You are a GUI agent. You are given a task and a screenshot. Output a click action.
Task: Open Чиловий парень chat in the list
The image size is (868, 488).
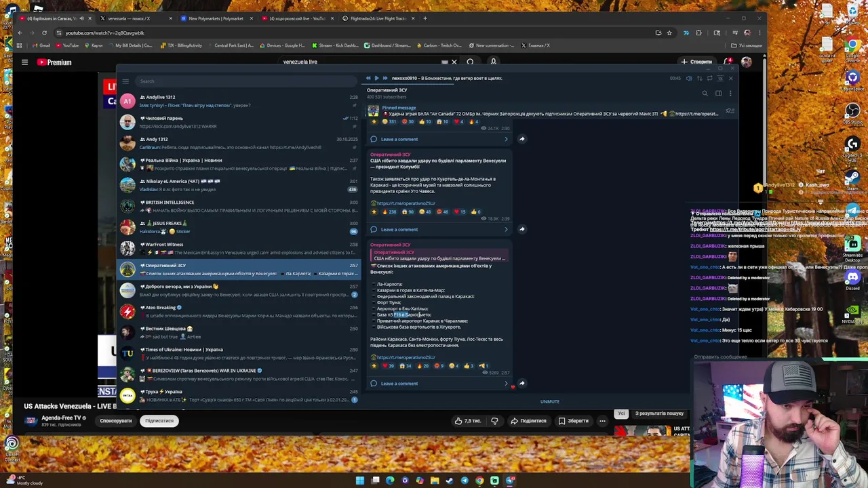pyautogui.click(x=237, y=122)
